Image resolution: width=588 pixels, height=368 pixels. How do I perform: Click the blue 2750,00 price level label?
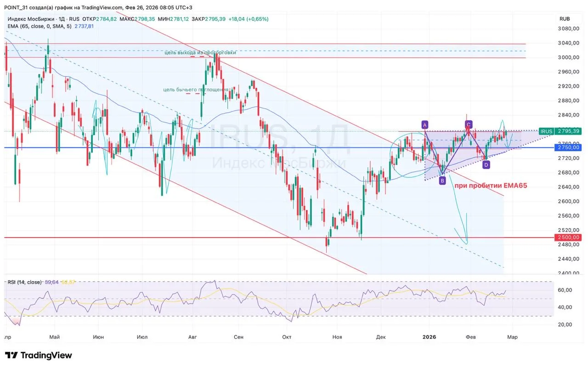click(569, 147)
